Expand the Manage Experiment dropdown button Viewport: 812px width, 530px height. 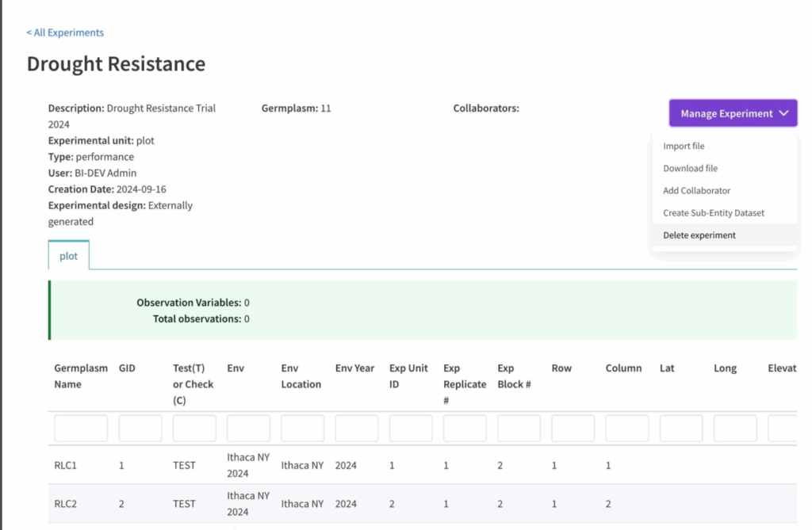(x=726, y=113)
